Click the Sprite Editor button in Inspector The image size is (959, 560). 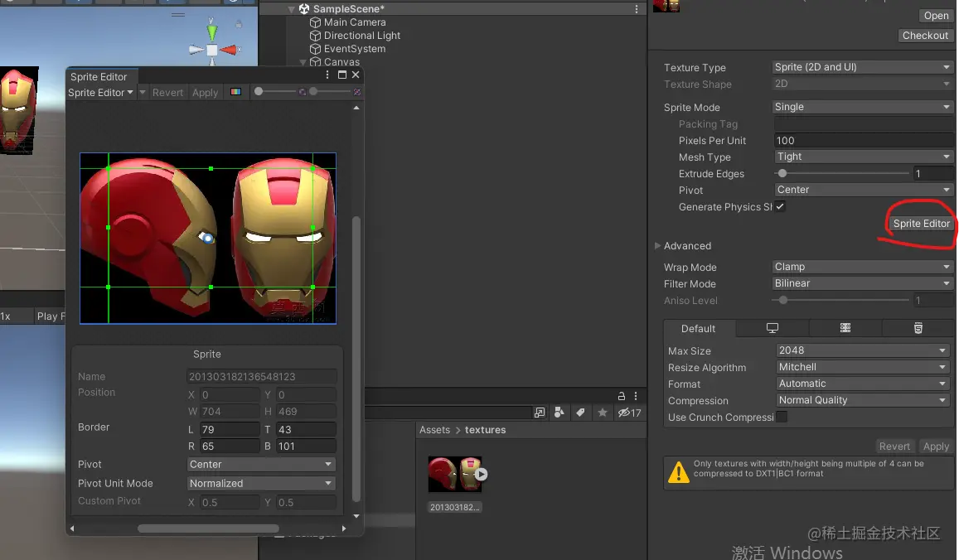[x=921, y=223]
